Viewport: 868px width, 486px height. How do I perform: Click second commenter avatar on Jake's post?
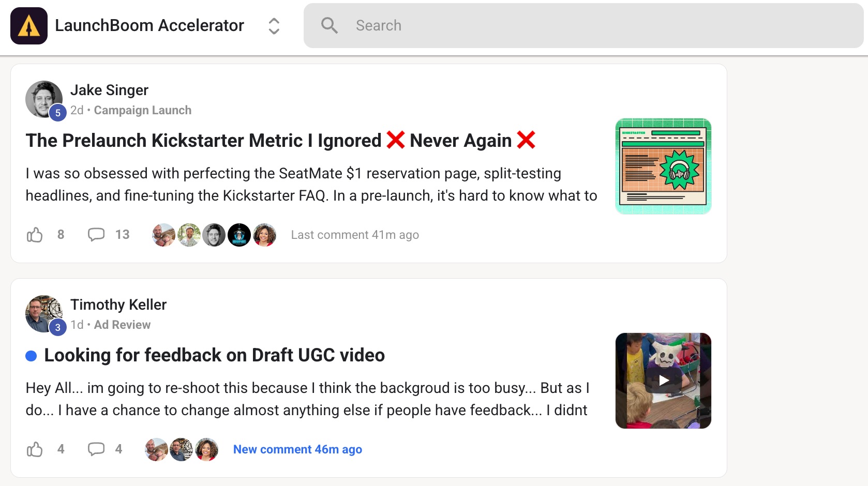(189, 235)
